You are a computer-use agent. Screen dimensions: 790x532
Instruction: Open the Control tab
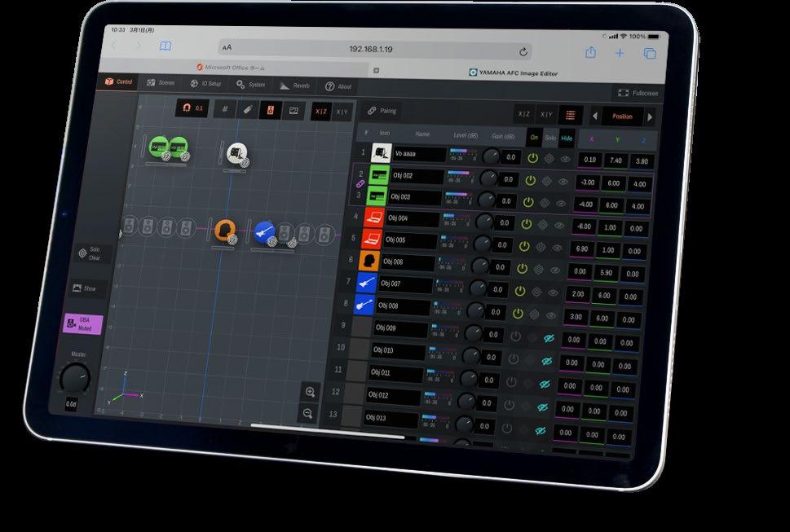coord(118,81)
